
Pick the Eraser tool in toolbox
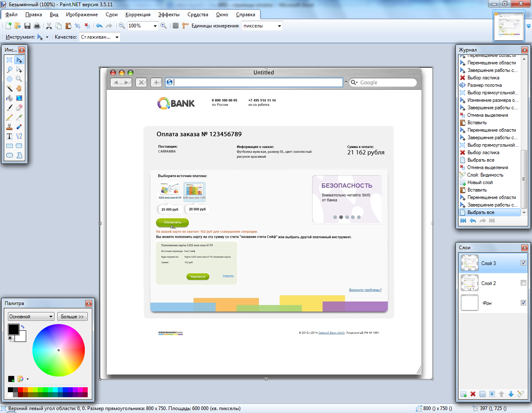pyautogui.click(x=19, y=108)
